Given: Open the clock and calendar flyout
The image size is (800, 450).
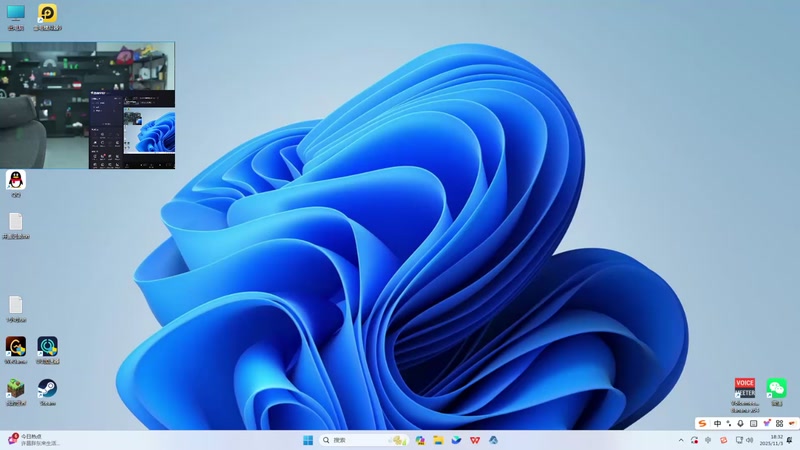Looking at the screenshot, I should 770,440.
